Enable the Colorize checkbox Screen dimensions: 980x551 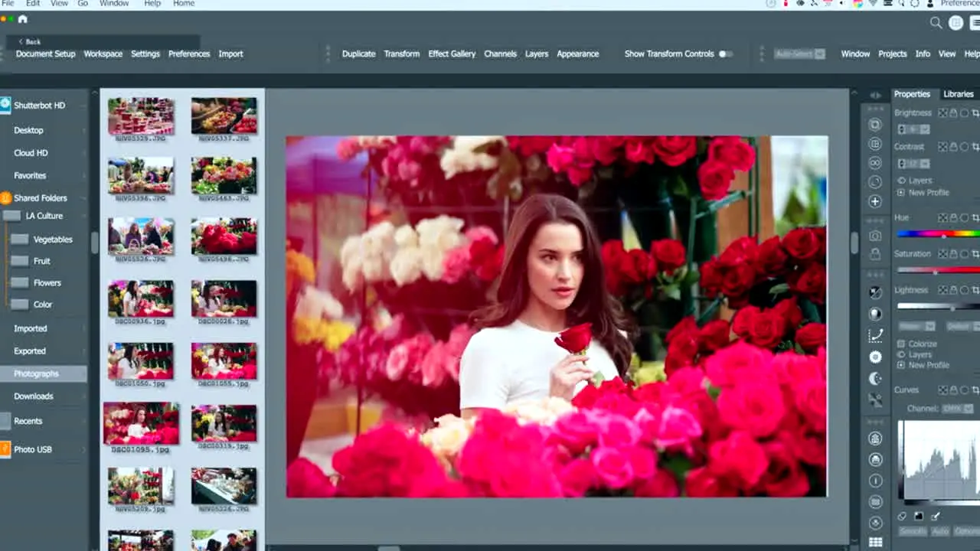coord(900,344)
